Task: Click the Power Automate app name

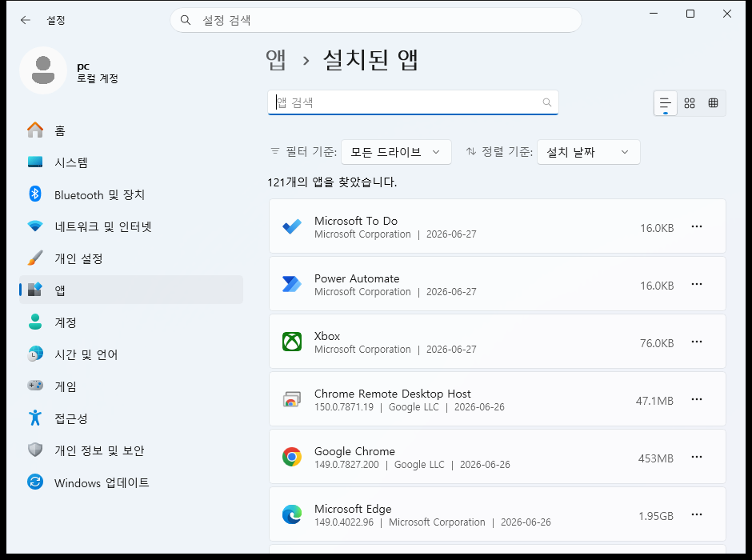Action: click(357, 278)
